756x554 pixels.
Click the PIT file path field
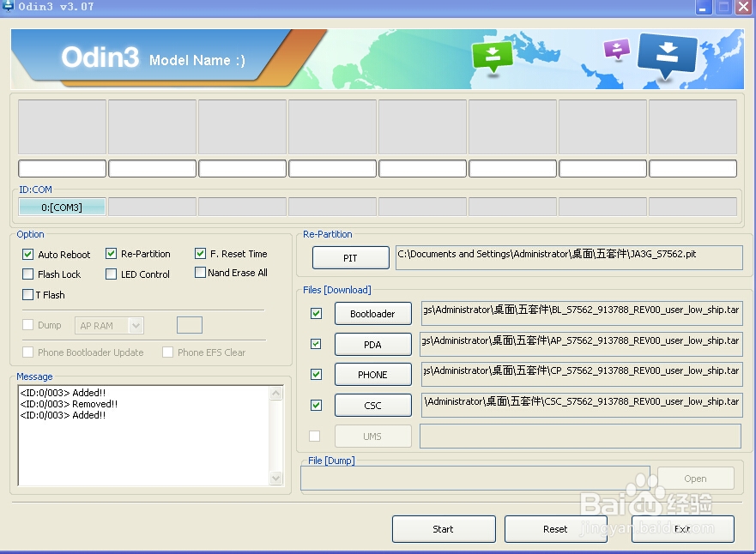[x=569, y=258]
